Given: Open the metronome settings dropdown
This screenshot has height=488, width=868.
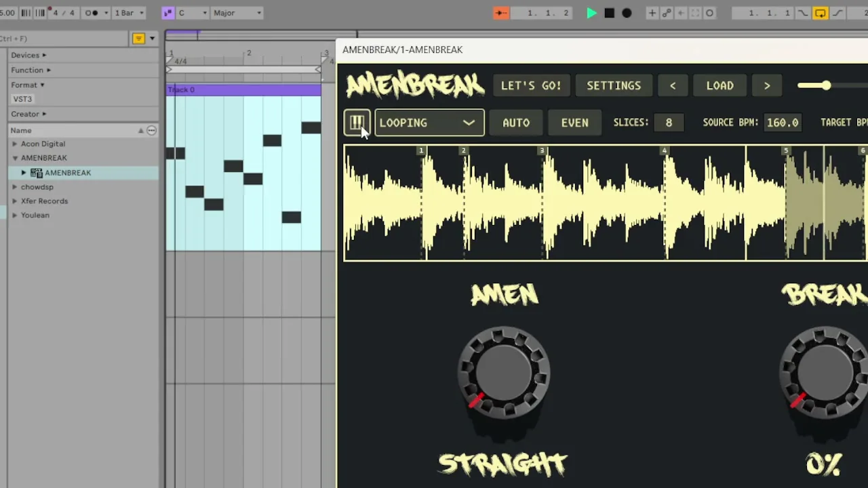Looking at the screenshot, I should coord(106,13).
